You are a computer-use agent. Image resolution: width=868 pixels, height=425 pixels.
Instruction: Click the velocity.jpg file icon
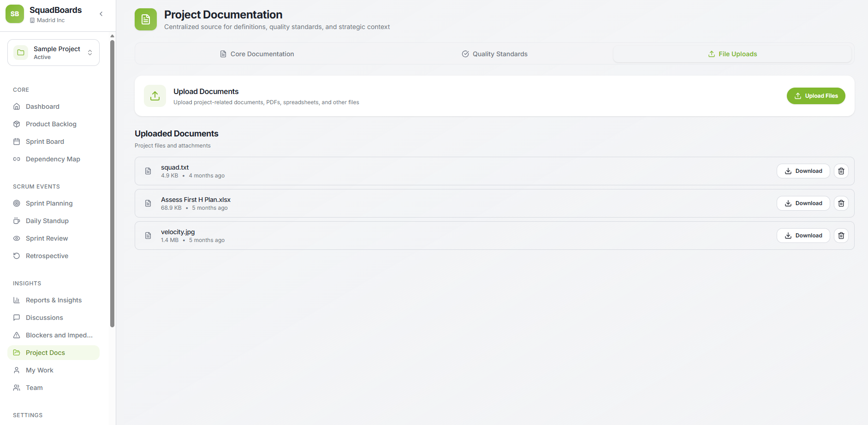(148, 236)
